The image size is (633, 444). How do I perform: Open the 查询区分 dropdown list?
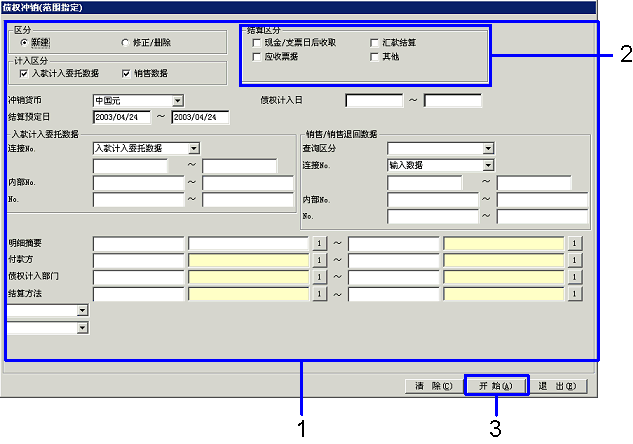(x=488, y=148)
